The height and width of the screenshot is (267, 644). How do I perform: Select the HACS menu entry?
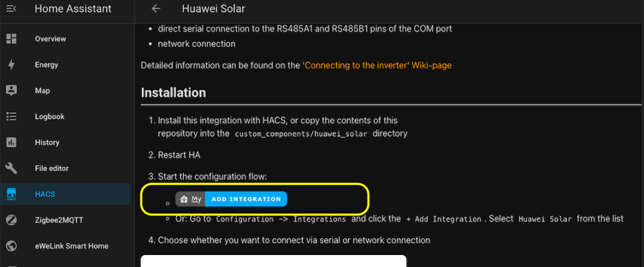click(45, 194)
